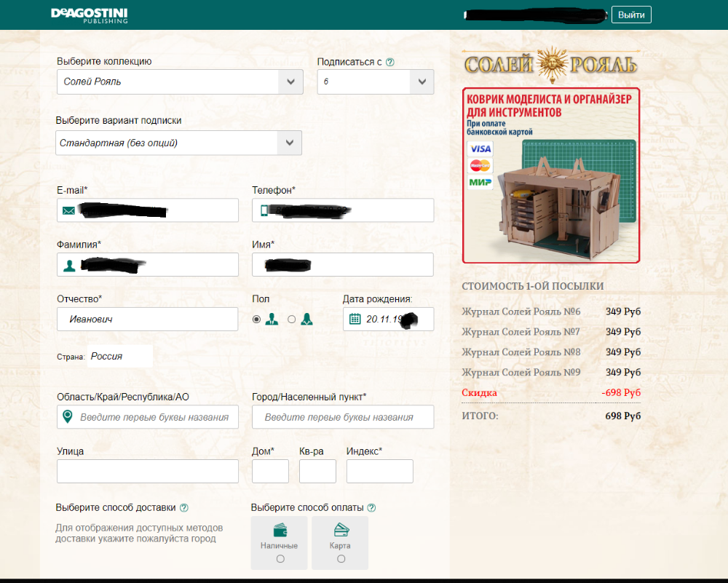Open the collection dropdown showing Солей Рояль

180,82
